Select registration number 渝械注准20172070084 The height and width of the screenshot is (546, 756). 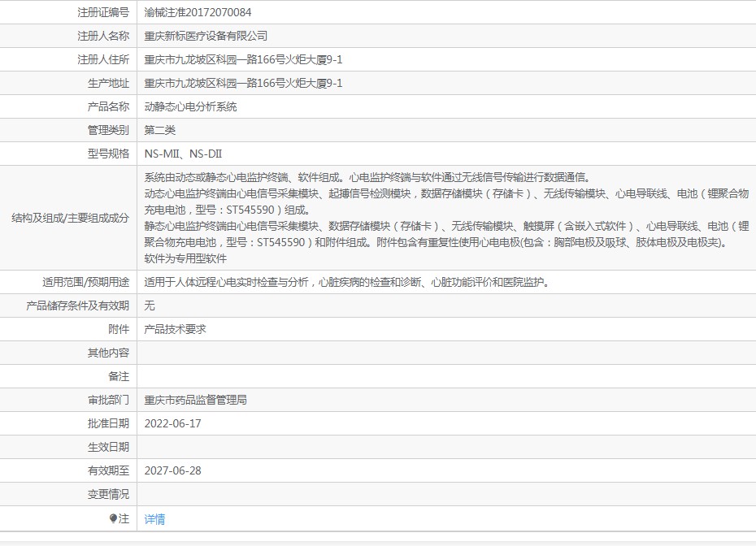pyautogui.click(x=198, y=12)
